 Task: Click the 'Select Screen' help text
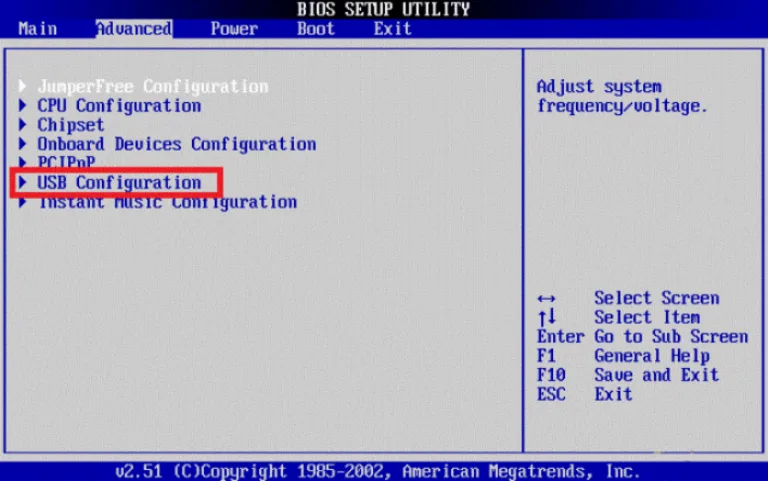click(x=657, y=298)
